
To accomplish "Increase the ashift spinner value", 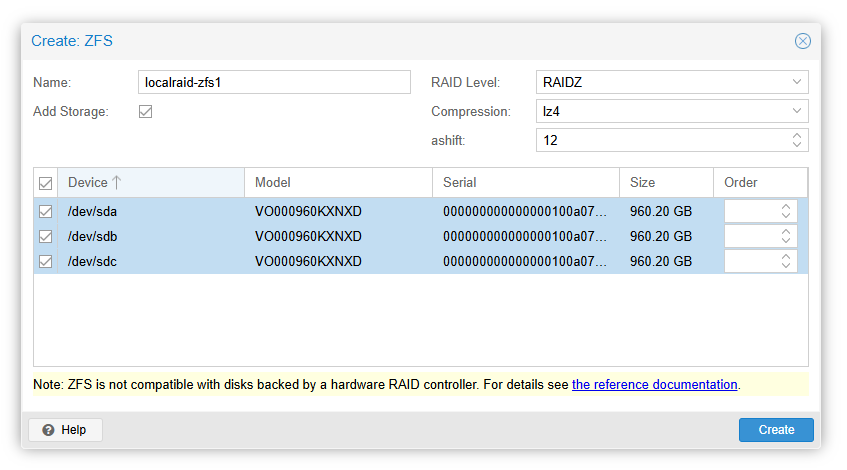I will 797,136.
